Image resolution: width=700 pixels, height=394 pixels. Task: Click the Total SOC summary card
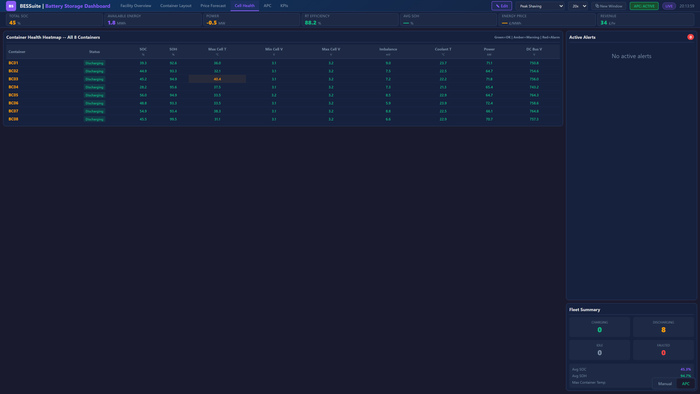(x=54, y=20)
